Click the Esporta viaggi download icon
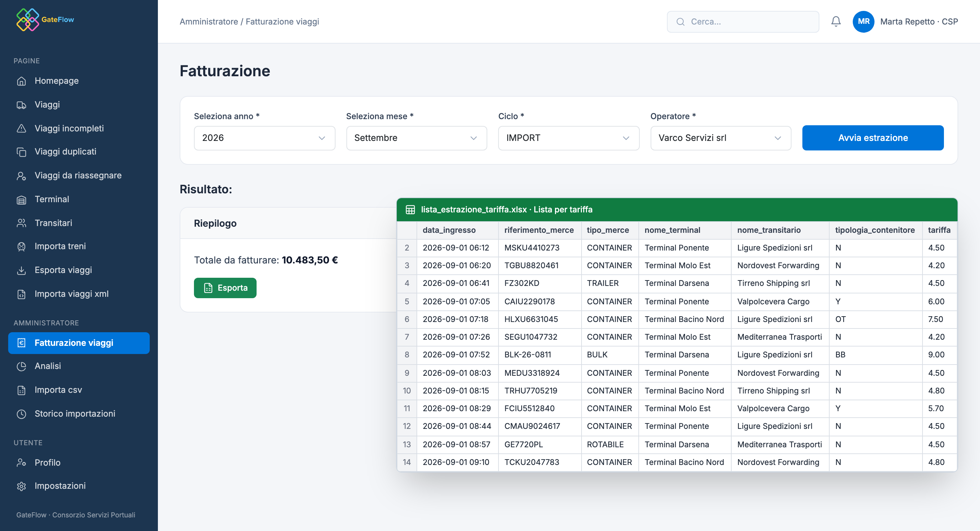This screenshot has width=980, height=531. pos(21,270)
